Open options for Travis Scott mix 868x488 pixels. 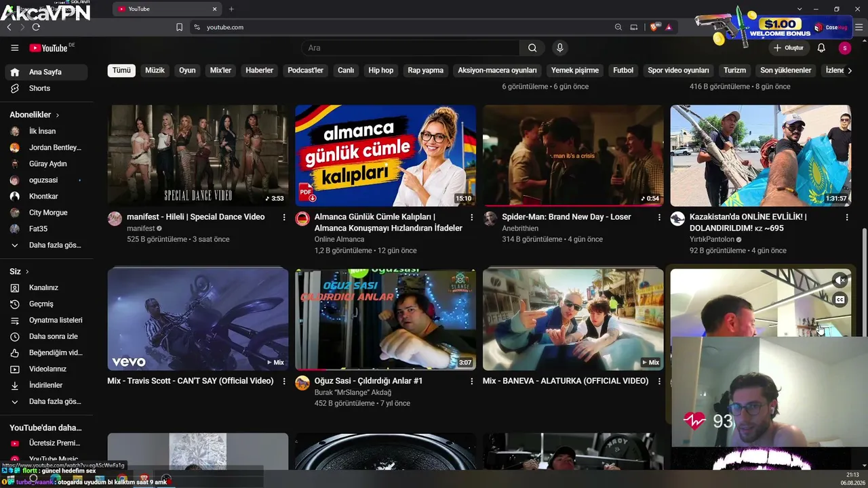[x=284, y=381]
